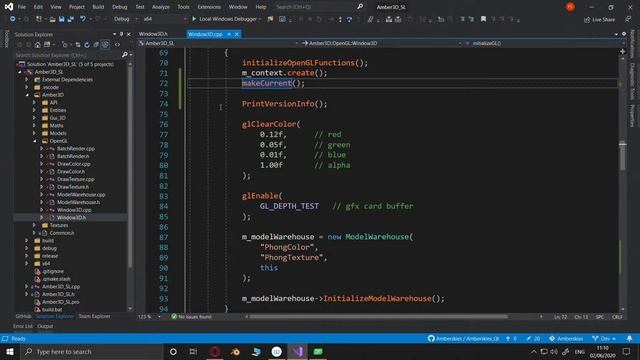Select ModelWarehouse.cpp in Solution Explorer
The width and height of the screenshot is (640, 360).
(x=81, y=195)
